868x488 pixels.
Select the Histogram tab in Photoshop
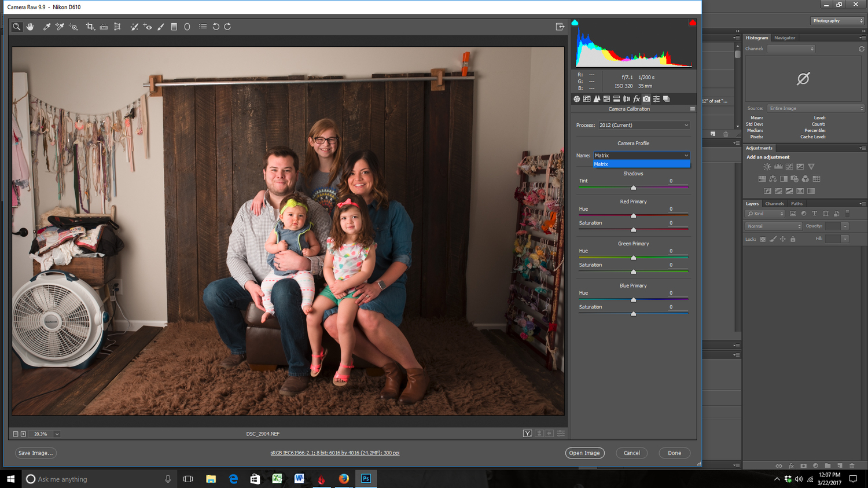pos(757,38)
